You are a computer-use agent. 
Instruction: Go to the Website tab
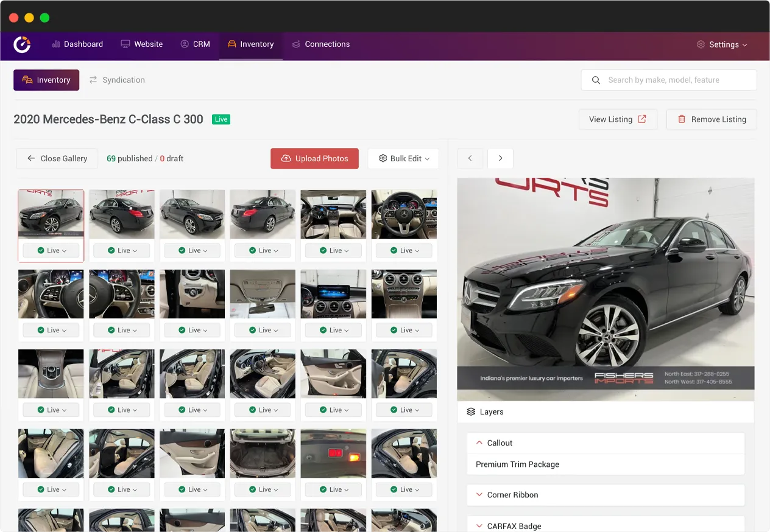(x=142, y=44)
